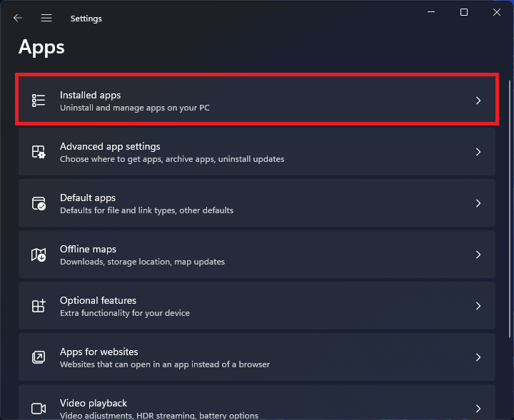The width and height of the screenshot is (514, 420).
Task: Open Video playback using right chevron
Action: click(478, 409)
